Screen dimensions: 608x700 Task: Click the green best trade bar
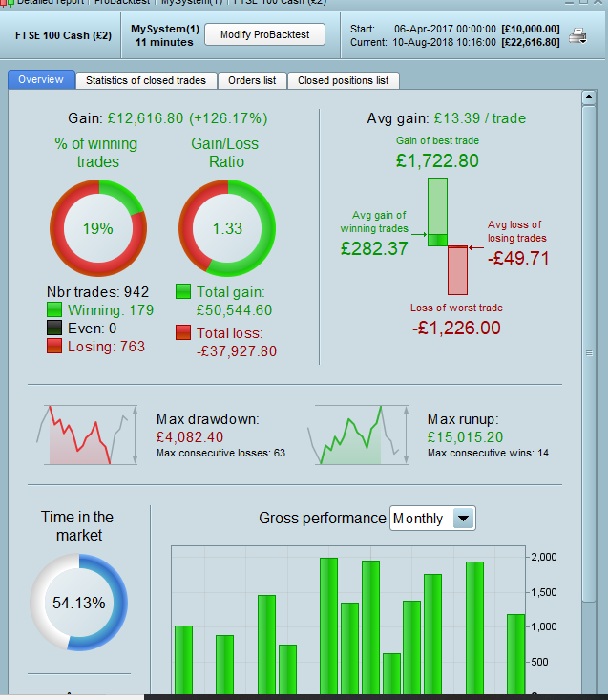coord(437,212)
